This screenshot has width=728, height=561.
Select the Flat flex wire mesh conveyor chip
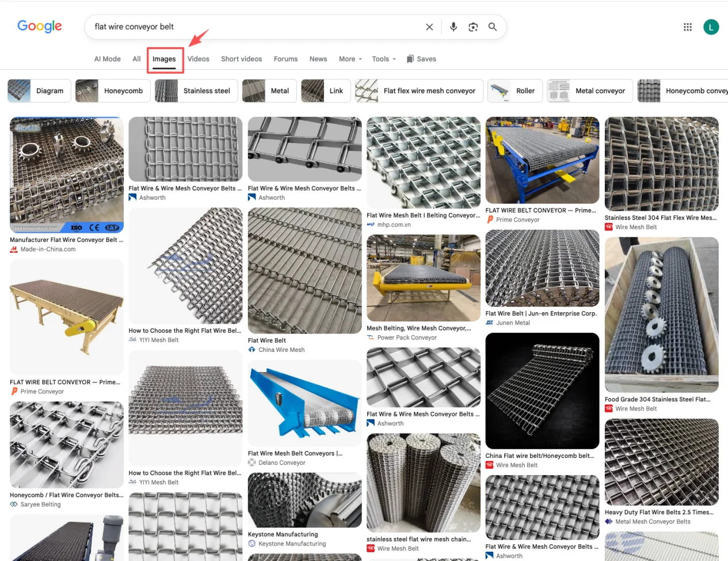coord(419,91)
